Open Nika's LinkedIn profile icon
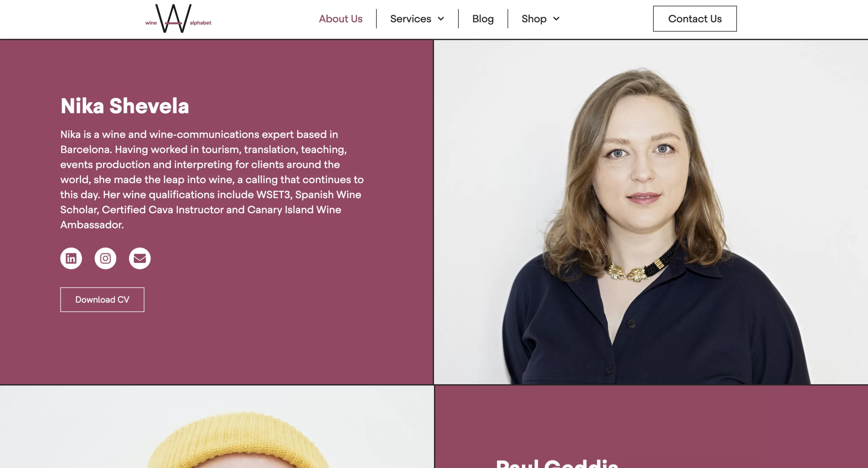The width and height of the screenshot is (868, 468). (71, 258)
